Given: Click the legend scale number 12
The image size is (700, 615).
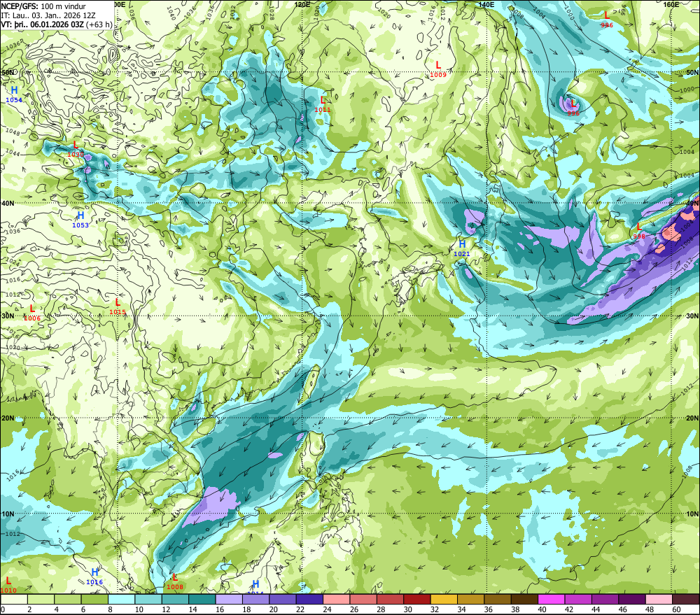Looking at the screenshot, I should tap(166, 609).
